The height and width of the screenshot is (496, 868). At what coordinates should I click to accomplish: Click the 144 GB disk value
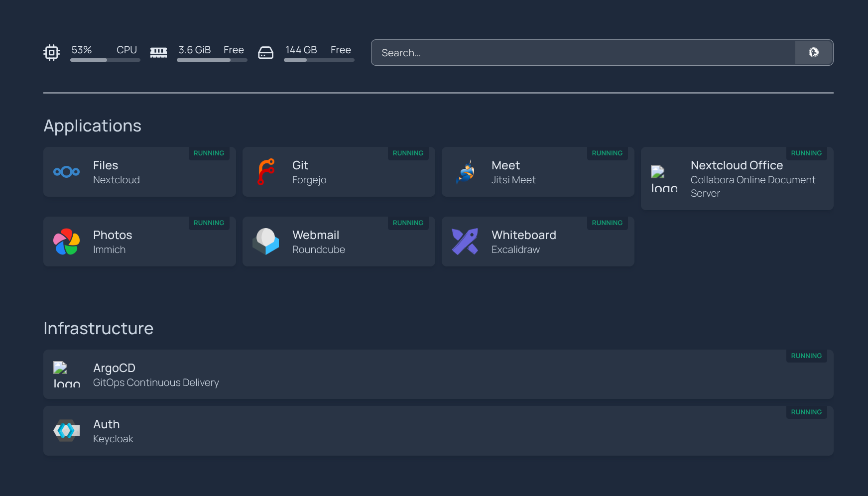301,50
